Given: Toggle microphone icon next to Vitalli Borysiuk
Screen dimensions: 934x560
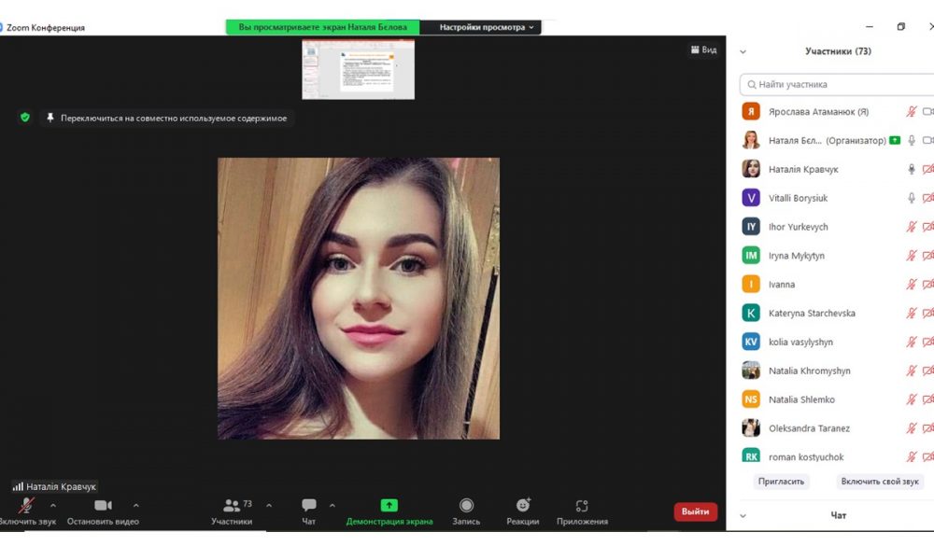Looking at the screenshot, I should point(912,198).
